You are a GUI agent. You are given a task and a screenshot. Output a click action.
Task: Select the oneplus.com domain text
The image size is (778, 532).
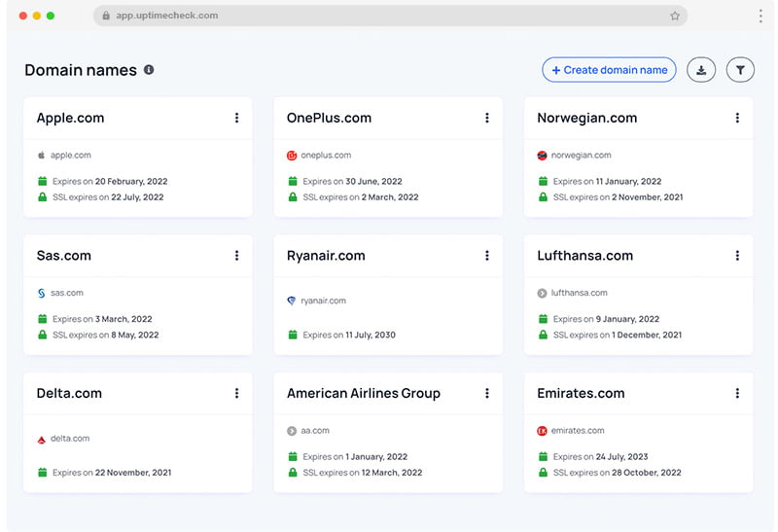point(326,156)
